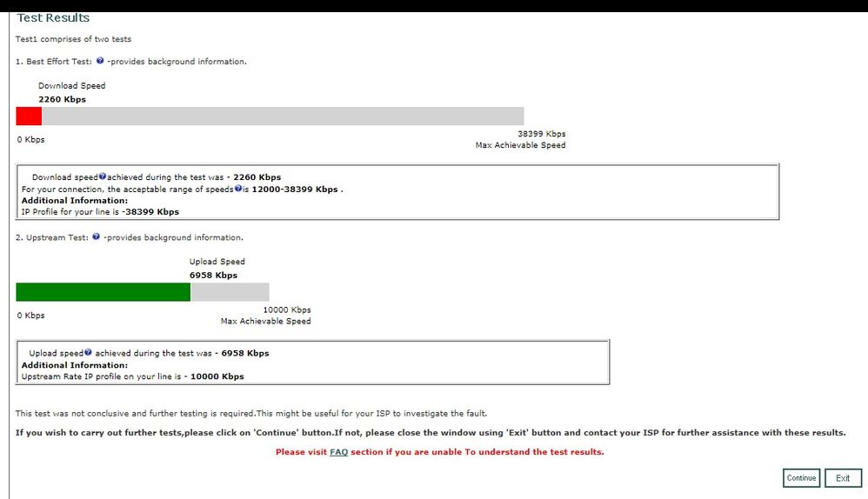The image size is (868, 499).
Task: Click help icon after 'acceptable range of speeds'
Action: point(238,189)
